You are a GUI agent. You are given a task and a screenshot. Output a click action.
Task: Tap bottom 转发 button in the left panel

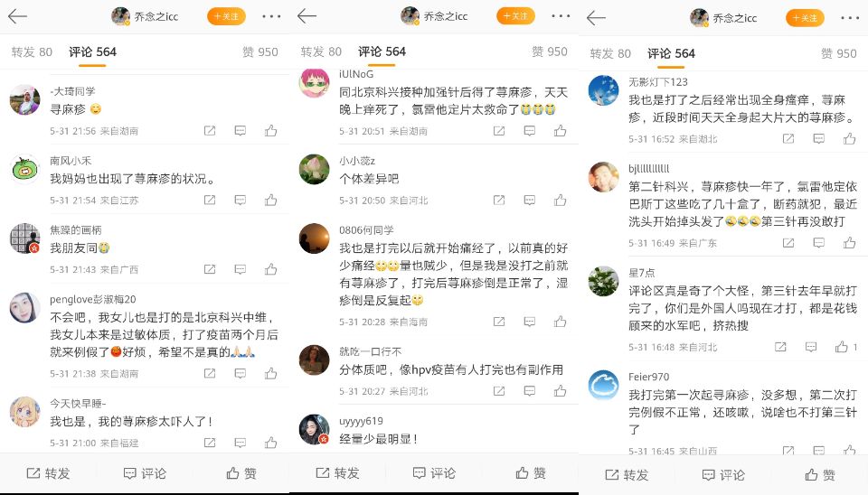coord(48,473)
